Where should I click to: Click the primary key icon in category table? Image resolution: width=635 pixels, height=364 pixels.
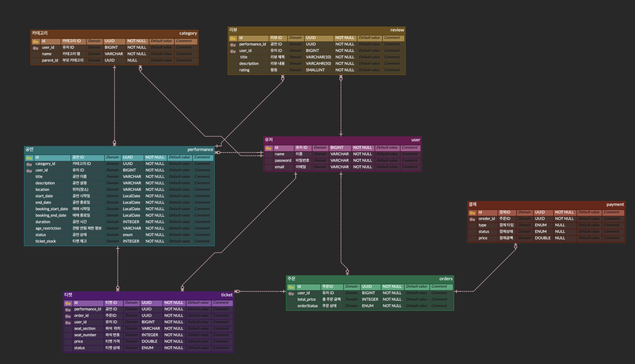(36, 42)
